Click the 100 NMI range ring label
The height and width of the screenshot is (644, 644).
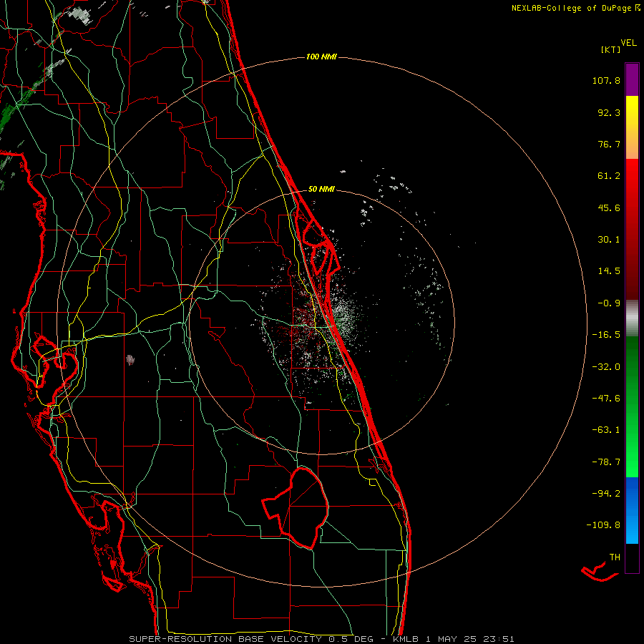[x=321, y=57]
